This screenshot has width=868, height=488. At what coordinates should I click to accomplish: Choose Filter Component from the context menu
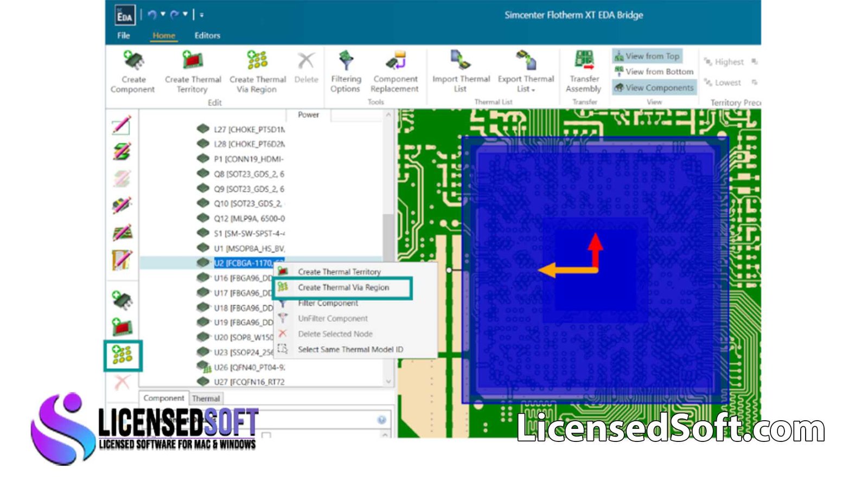click(328, 303)
